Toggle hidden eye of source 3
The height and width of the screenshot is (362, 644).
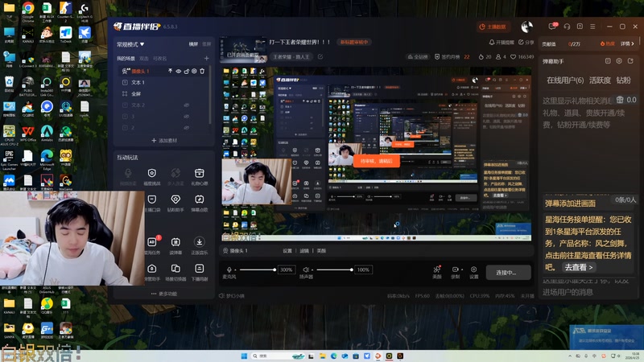point(187,117)
